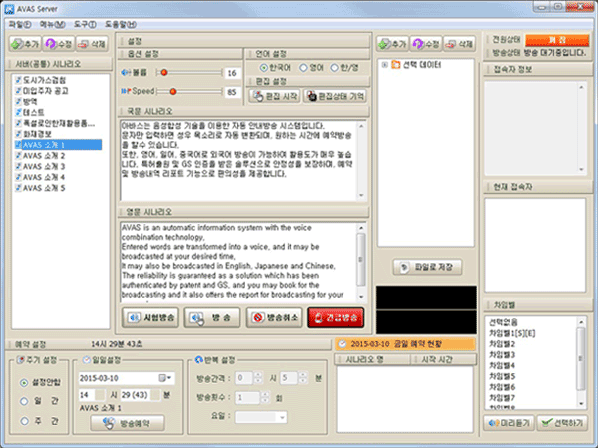Viewport: 598px width, 448px height.
Task: Select 차임벨5 in the chime list
Action: [x=502, y=376]
